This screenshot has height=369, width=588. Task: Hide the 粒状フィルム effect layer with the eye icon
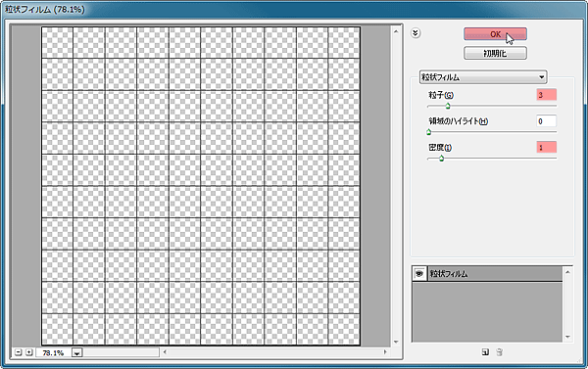[x=419, y=274]
